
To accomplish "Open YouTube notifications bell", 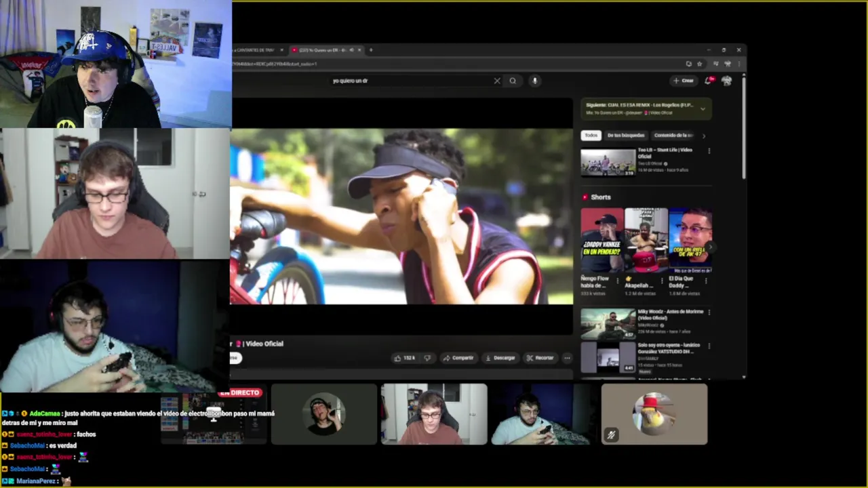I will [x=709, y=81].
